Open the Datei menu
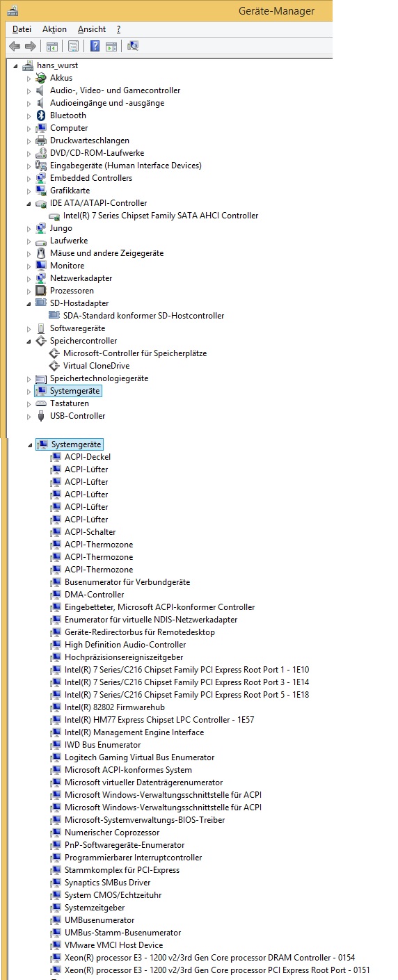 [x=22, y=29]
